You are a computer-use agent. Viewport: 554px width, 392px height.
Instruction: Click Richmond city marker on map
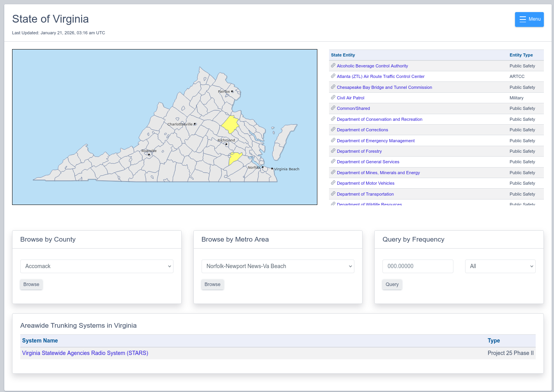point(227,144)
